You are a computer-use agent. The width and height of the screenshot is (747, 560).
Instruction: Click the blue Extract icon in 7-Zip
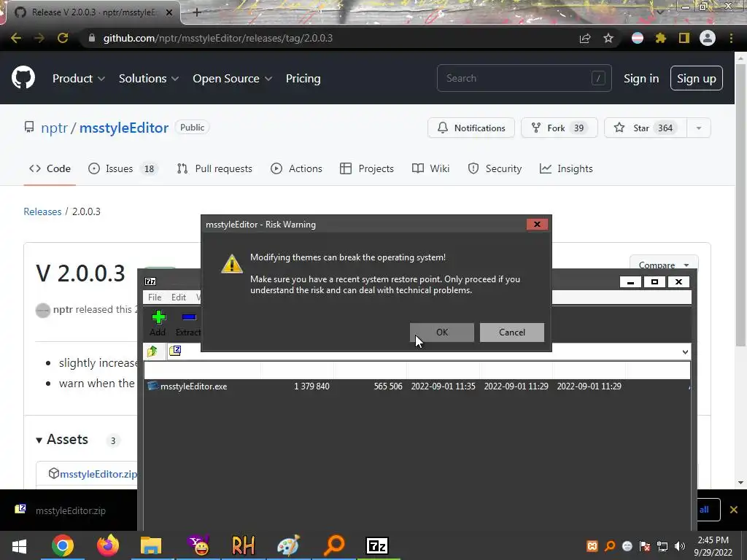click(x=189, y=317)
